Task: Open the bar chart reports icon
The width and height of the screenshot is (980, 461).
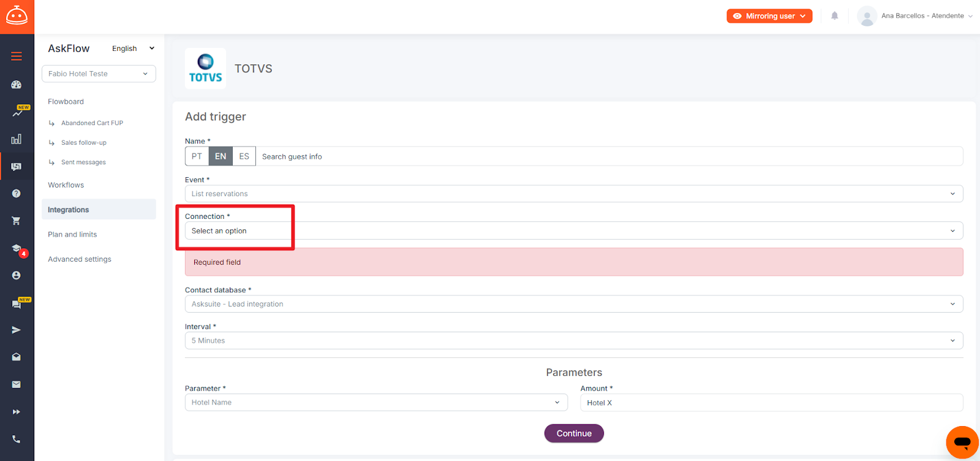Action: click(x=17, y=139)
